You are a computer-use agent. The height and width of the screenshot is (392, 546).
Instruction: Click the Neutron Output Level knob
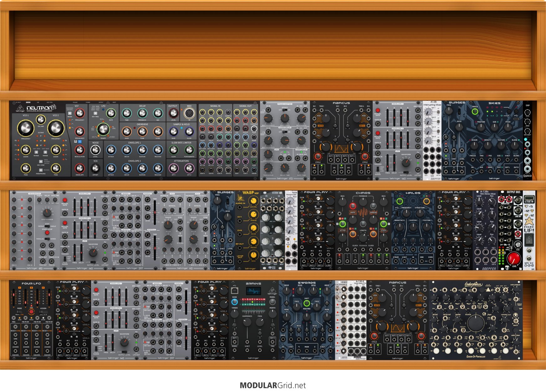pyautogui.click(x=173, y=113)
